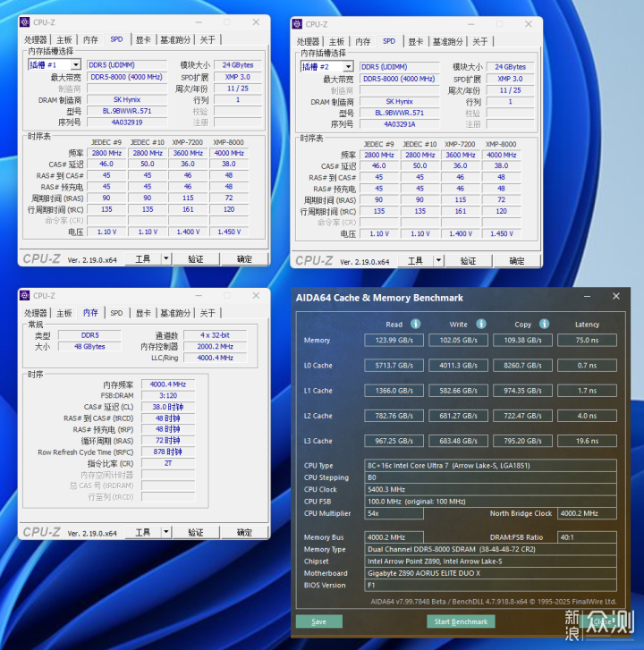Open the 插槽 #2 slot dropdown
Screen dimensions: 644x650
tap(348, 66)
